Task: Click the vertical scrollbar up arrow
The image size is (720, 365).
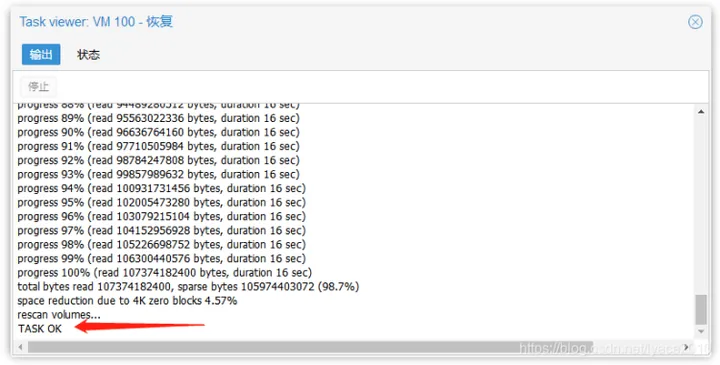Action: 701,112
